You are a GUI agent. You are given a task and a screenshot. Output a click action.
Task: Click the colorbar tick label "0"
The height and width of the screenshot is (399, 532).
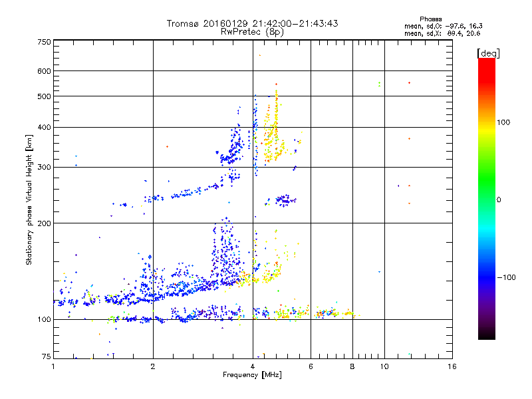[x=499, y=200]
